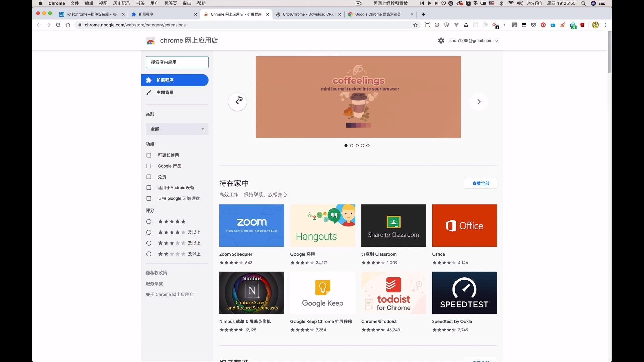Viewport: 644px width, 362px height.
Task: Open the 书签 menu
Action: click(x=140, y=3)
